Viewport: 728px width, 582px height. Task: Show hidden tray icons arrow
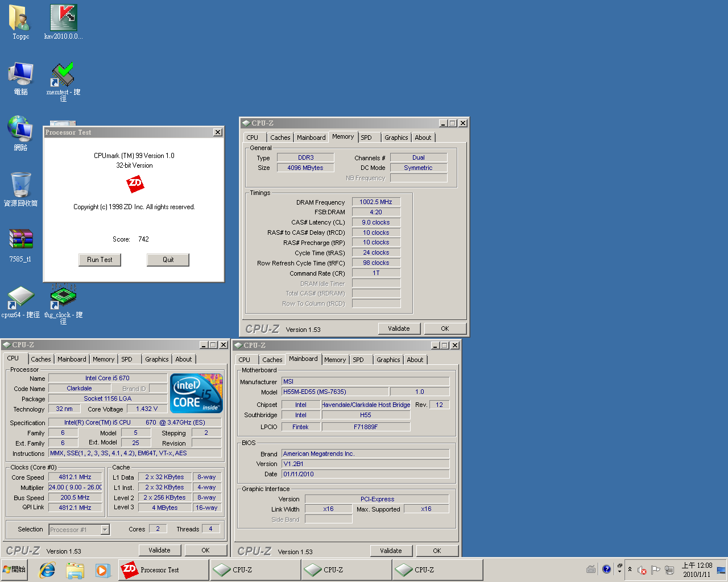[630, 569]
